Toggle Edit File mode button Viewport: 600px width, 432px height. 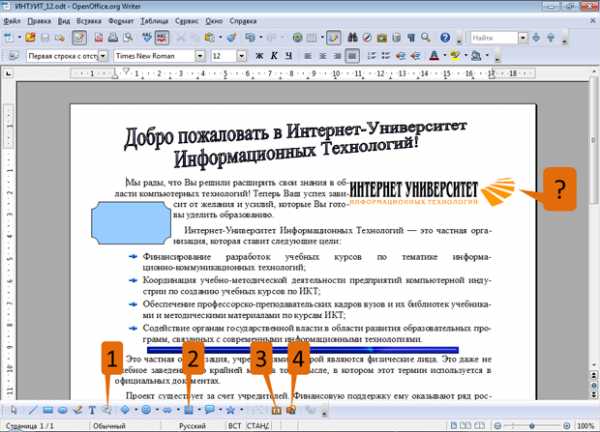79,37
